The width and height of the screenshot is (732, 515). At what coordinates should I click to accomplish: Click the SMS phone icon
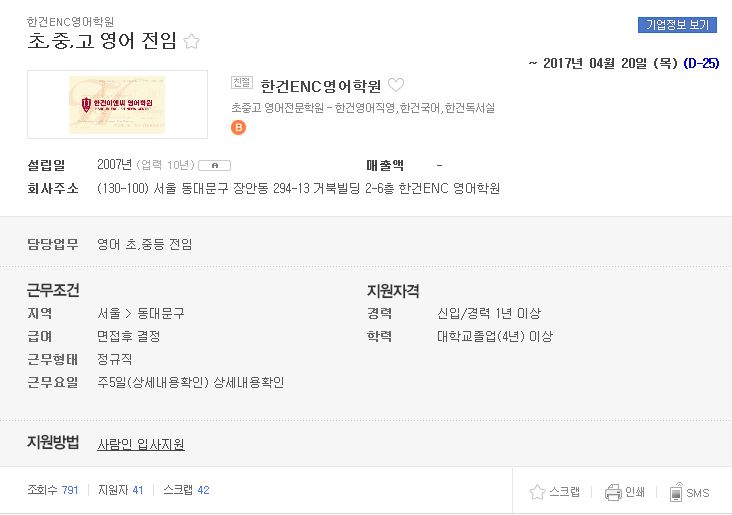pos(676,492)
